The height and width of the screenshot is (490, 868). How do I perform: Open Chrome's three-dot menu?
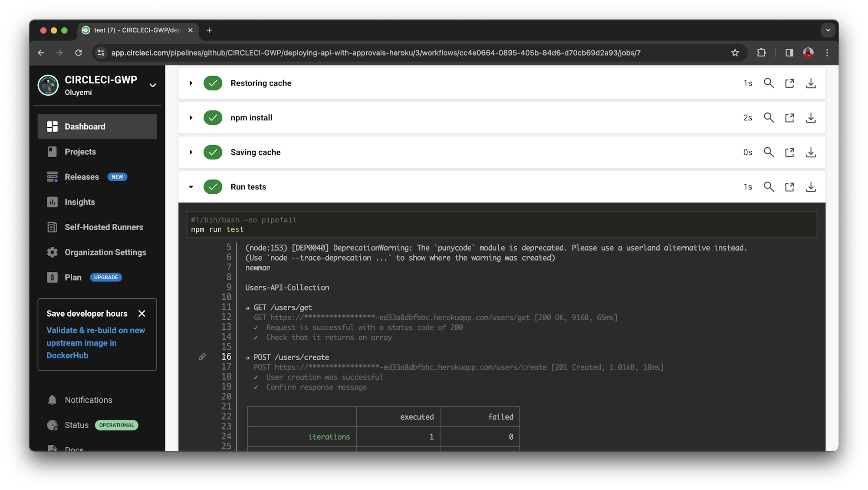coord(827,53)
